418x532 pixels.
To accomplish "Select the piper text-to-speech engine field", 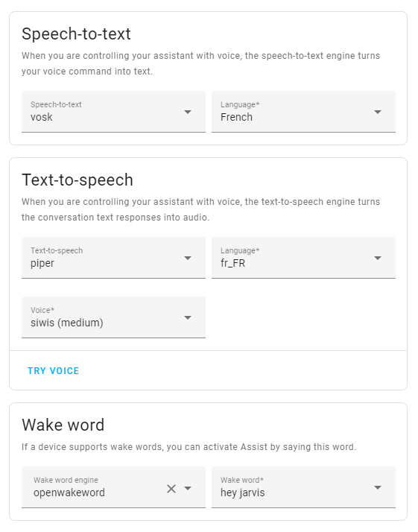I will coord(113,258).
